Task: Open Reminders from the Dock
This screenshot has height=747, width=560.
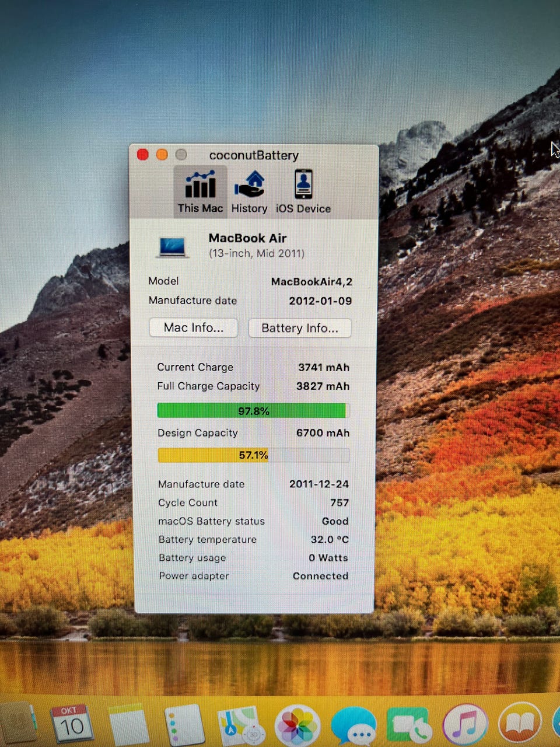Action: pos(184,725)
